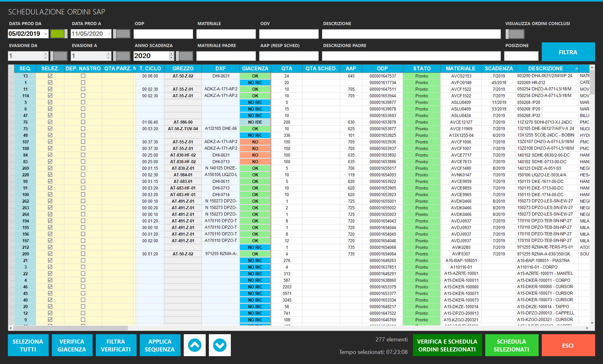Image resolution: width=603 pixels, height=364 pixels.
Task: Click the MATERIALE filter input field
Action: click(226, 34)
